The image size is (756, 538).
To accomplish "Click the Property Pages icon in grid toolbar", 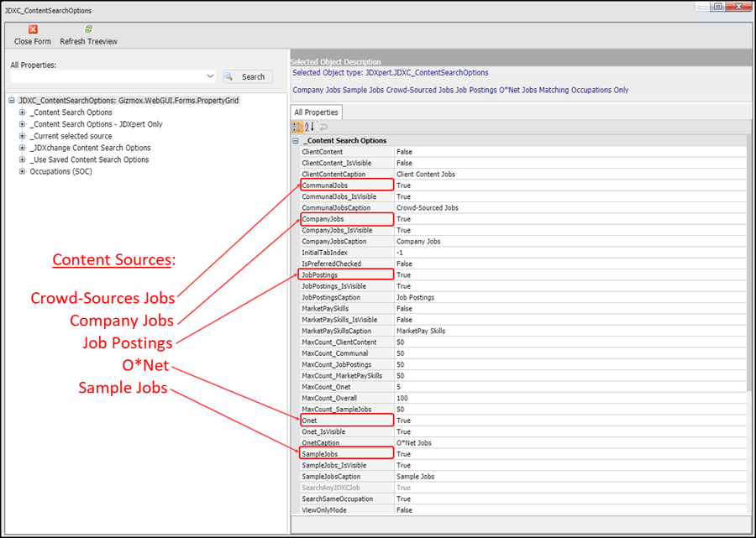I will click(323, 127).
